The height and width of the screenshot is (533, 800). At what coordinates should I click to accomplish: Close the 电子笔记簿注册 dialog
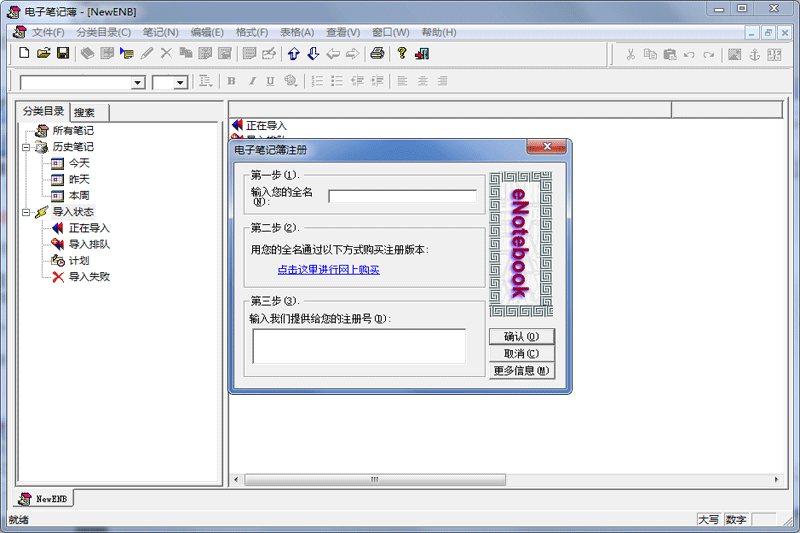pyautogui.click(x=546, y=147)
